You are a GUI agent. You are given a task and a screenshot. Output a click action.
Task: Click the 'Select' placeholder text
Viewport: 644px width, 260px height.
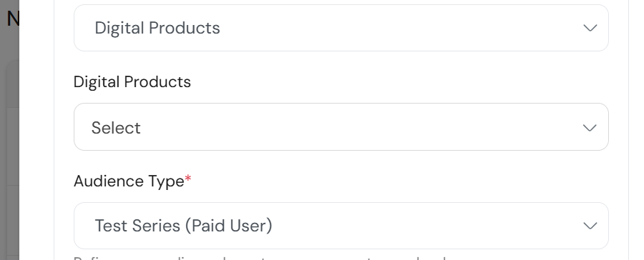[116, 128]
